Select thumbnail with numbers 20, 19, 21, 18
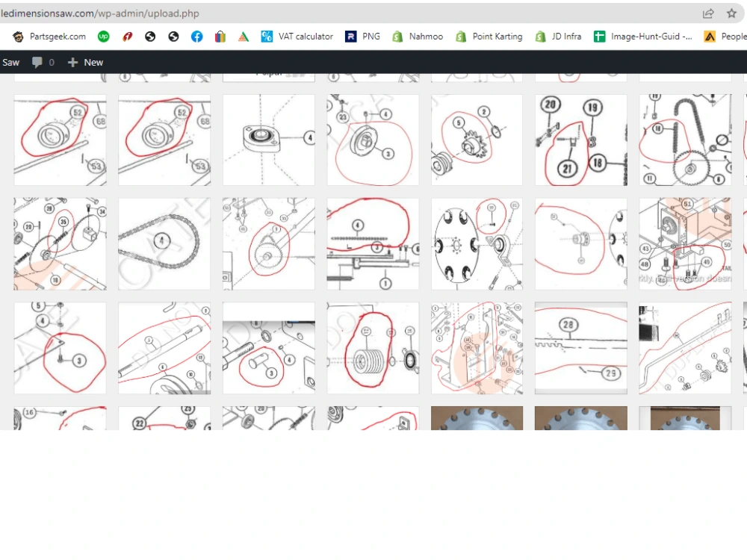The height and width of the screenshot is (560, 747). pyautogui.click(x=581, y=140)
